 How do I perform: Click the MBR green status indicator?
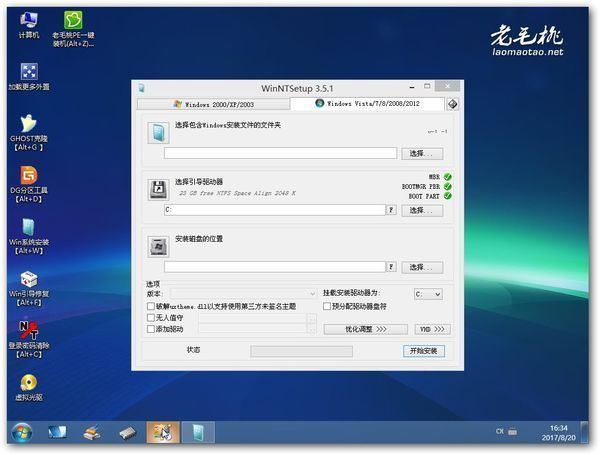(448, 177)
